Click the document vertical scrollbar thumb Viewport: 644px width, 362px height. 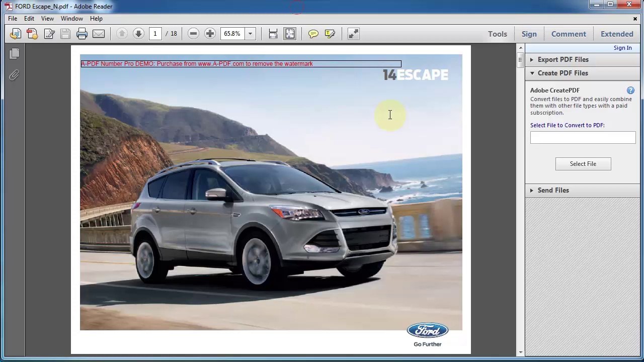tap(520, 60)
